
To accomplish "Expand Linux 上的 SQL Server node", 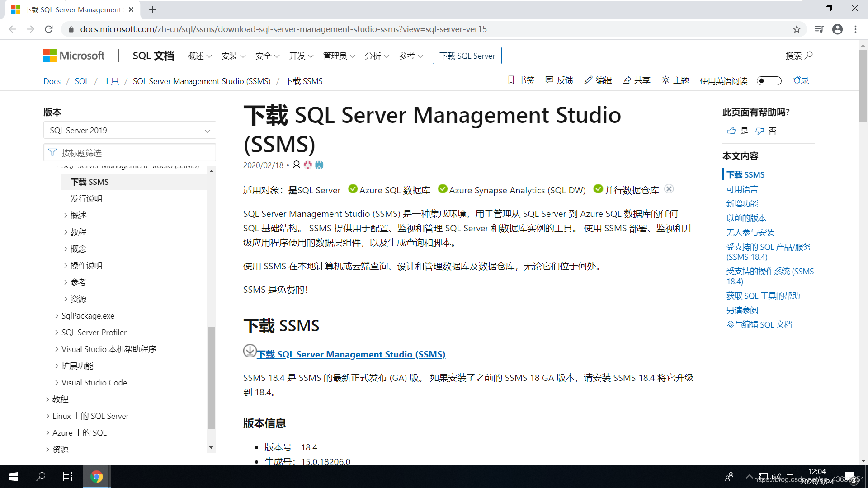I will pyautogui.click(x=47, y=416).
